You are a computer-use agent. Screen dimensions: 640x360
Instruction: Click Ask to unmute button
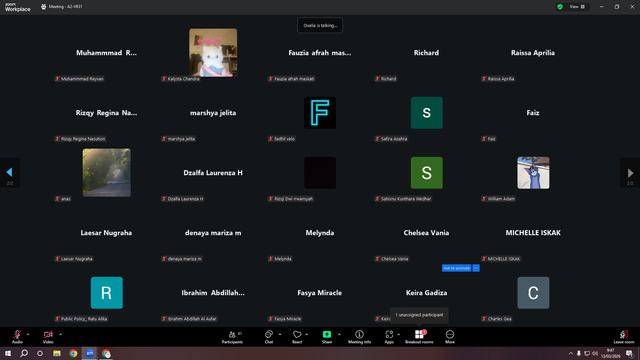456,268
